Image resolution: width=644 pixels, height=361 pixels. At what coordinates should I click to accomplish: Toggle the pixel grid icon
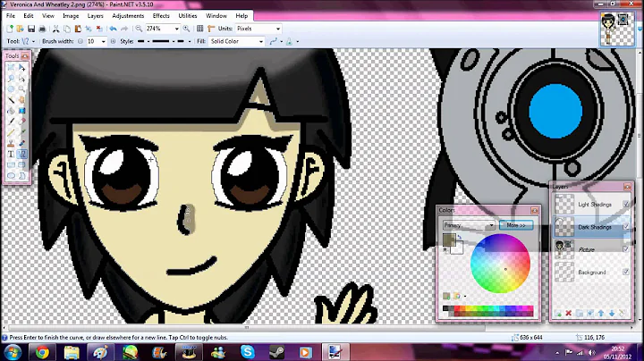(x=200, y=29)
